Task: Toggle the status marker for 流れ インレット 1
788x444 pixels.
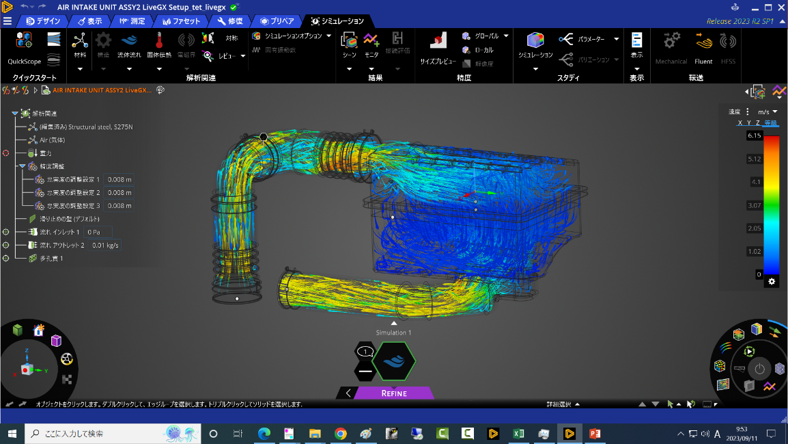Action: (6, 232)
